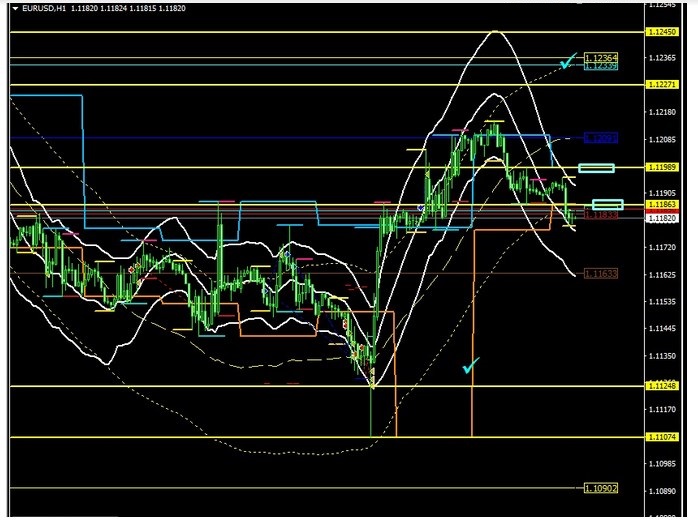Click the cyan 1.12339 price label
698x525 pixels.
[600, 66]
